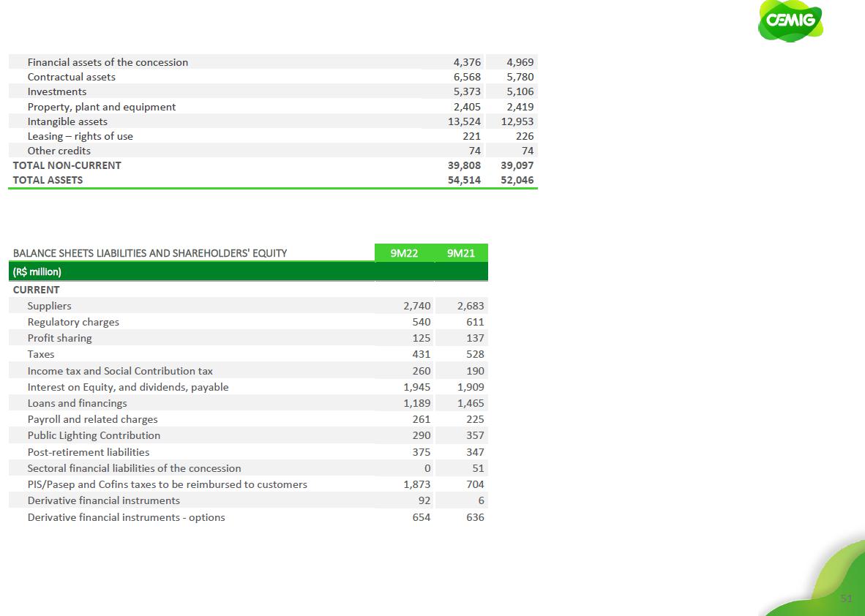The width and height of the screenshot is (865, 616).
Task: Click the page number 51
Action: coord(846,598)
